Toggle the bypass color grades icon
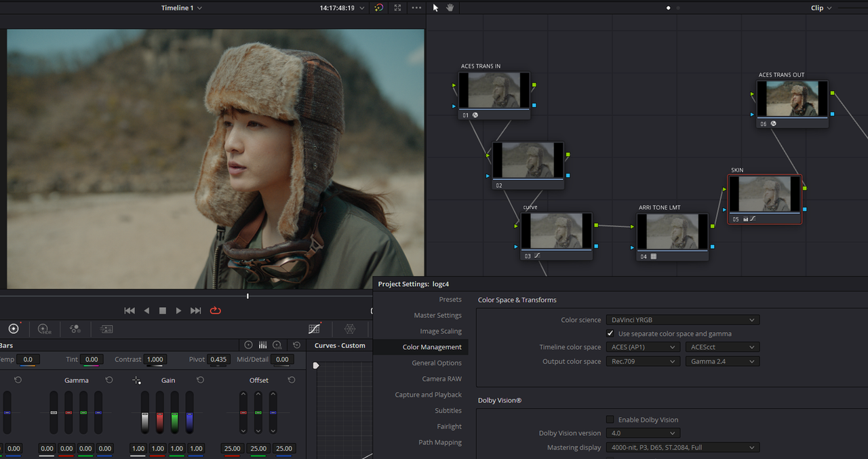 379,7
